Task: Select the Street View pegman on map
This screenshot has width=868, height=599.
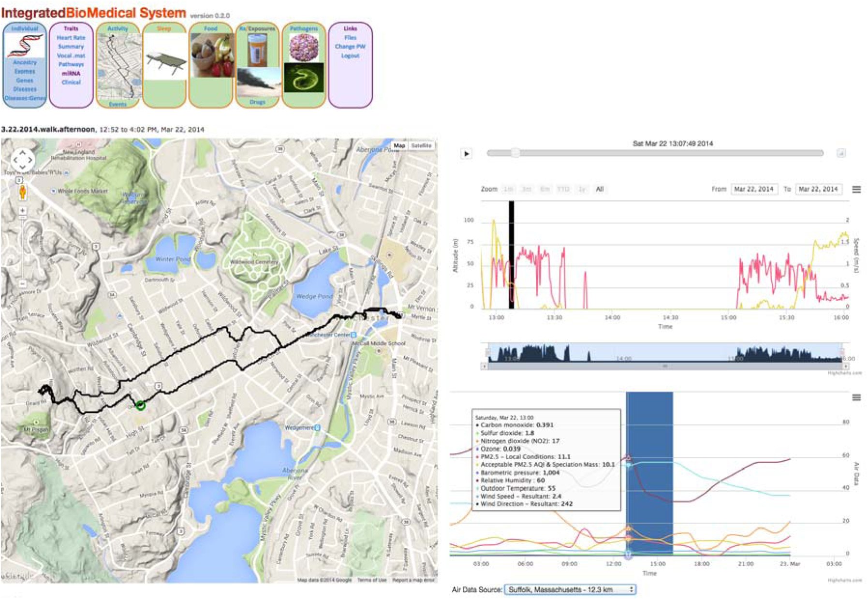Action: click(x=22, y=192)
